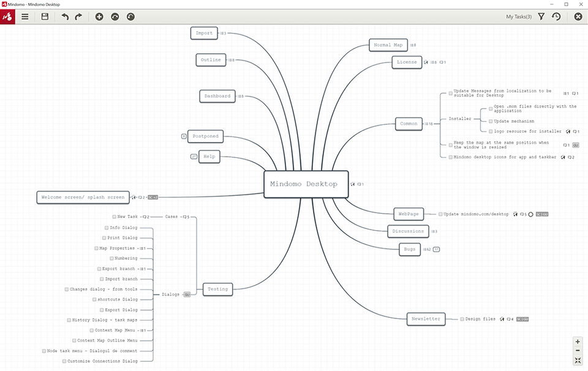The width and height of the screenshot is (588, 371).
Task: Select the Dialogs subtopic
Action: pos(170,294)
